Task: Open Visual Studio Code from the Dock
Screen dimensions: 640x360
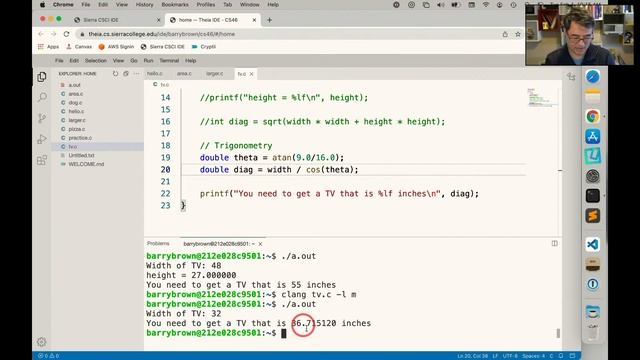Action: coord(593,244)
